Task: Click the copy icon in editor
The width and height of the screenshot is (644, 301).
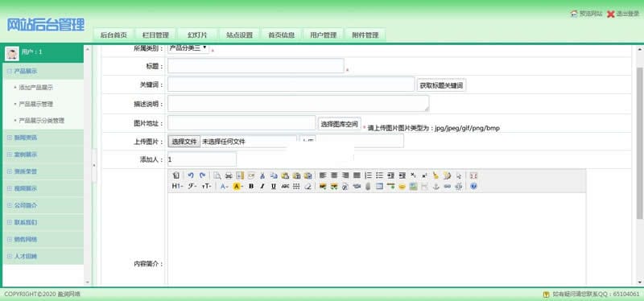Action: point(274,175)
